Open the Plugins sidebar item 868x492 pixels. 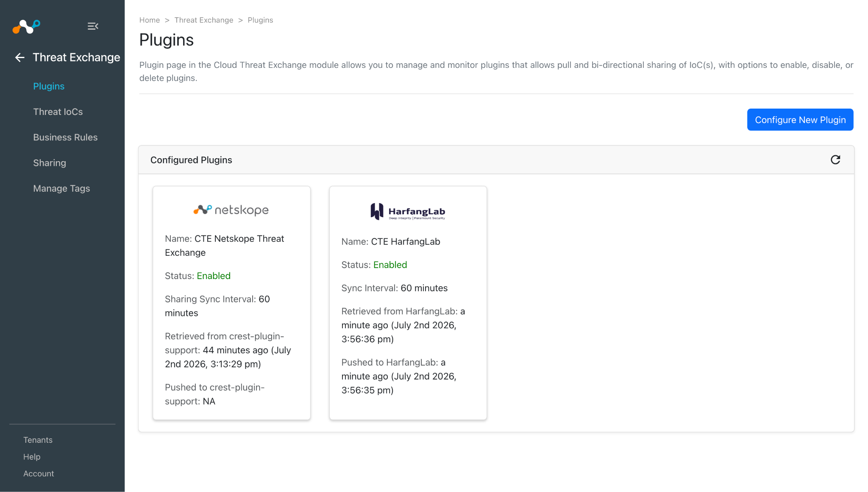(49, 86)
